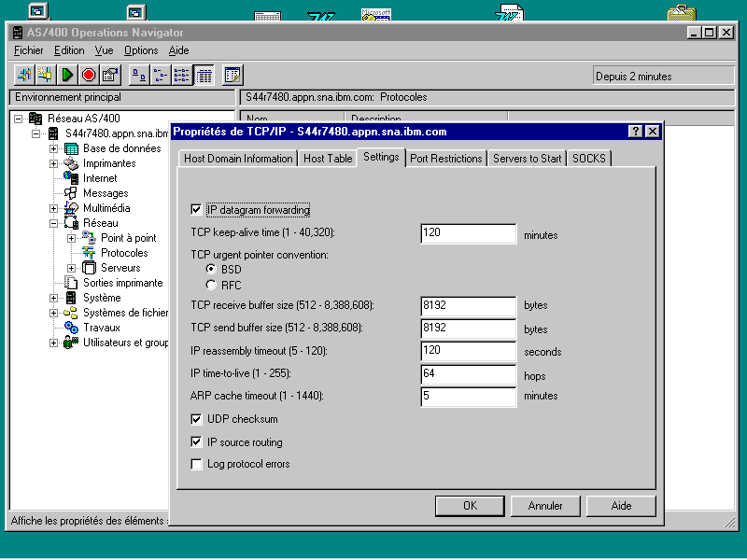The height and width of the screenshot is (560, 747).
Task: Open the Host Domain Information tab
Action: (x=238, y=159)
